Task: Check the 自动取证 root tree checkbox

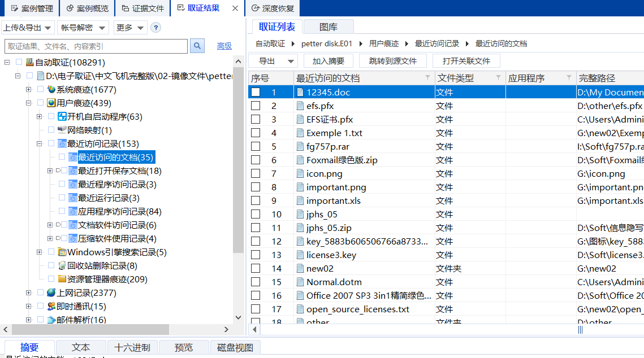Action: 19,62
